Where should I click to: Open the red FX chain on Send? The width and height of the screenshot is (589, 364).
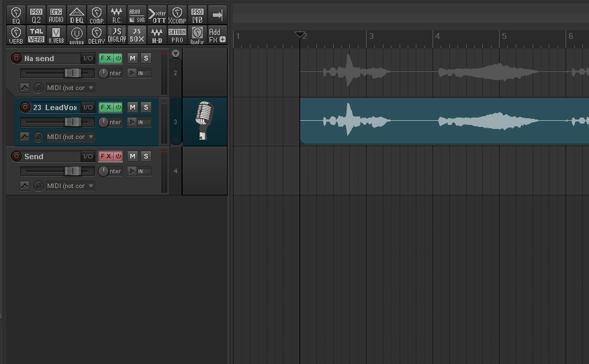tap(106, 156)
